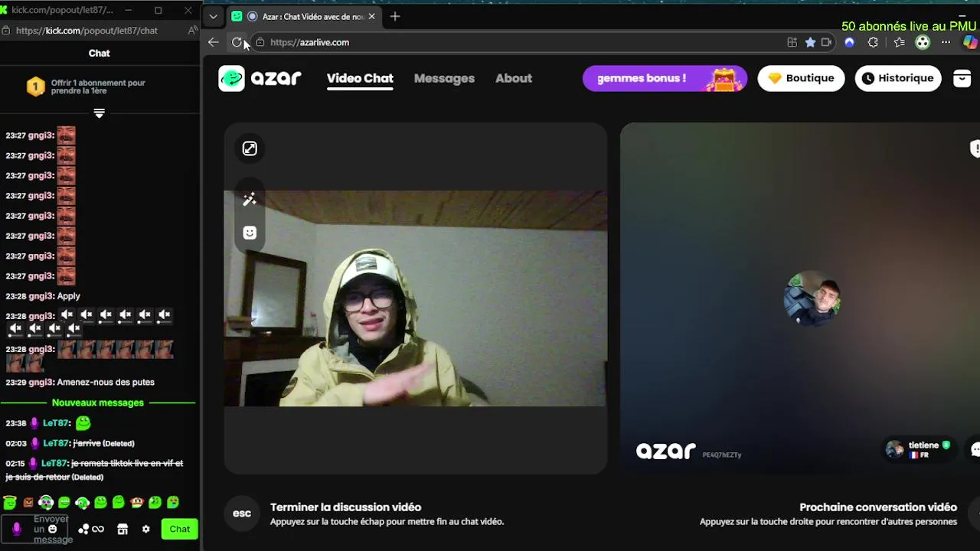Image resolution: width=980 pixels, height=551 pixels.
Task: Pick the drooling green emote ending the emote row
Action: (x=173, y=502)
